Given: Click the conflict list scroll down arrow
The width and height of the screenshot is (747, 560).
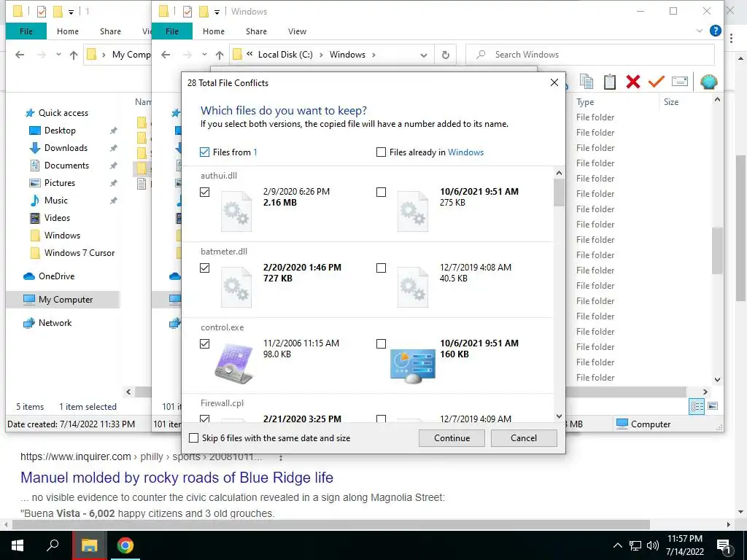Looking at the screenshot, I should 559,416.
